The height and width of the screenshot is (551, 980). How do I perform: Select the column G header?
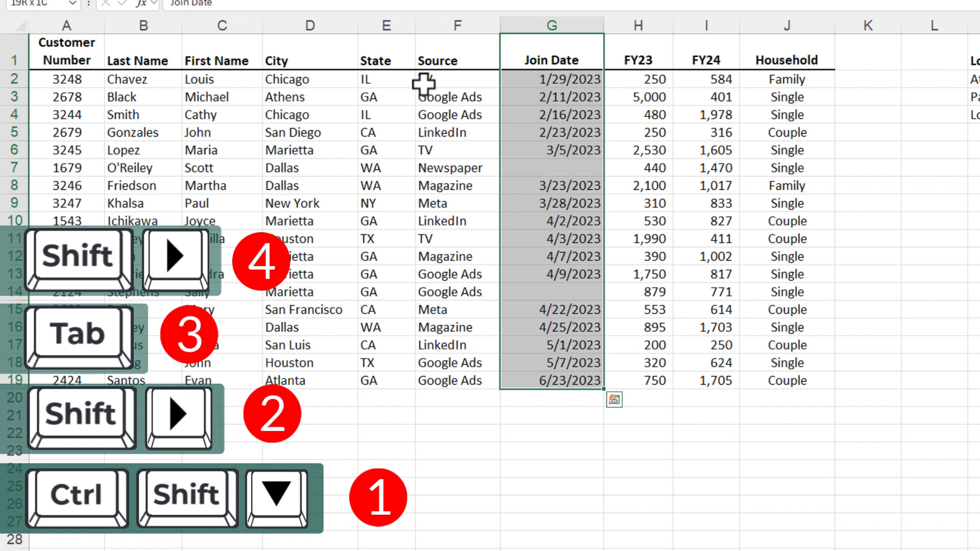[x=551, y=25]
